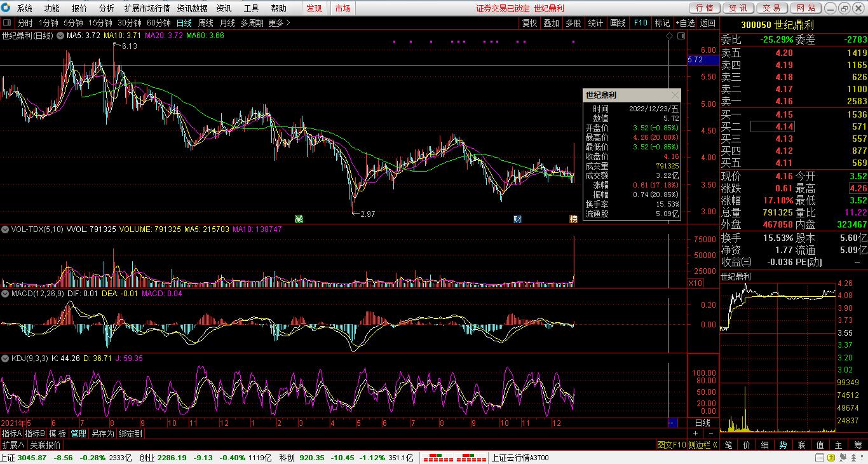Click the 标记 mark toolbar button
Image resolution: width=868 pixels, height=464 pixels.
662,23
